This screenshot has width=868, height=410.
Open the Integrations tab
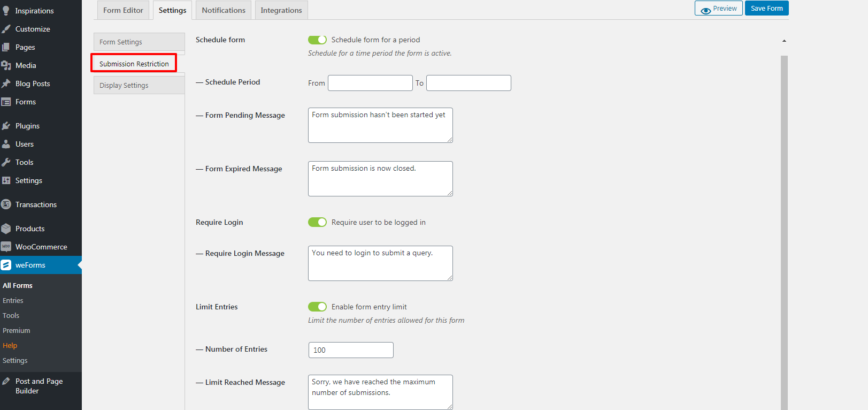[281, 10]
